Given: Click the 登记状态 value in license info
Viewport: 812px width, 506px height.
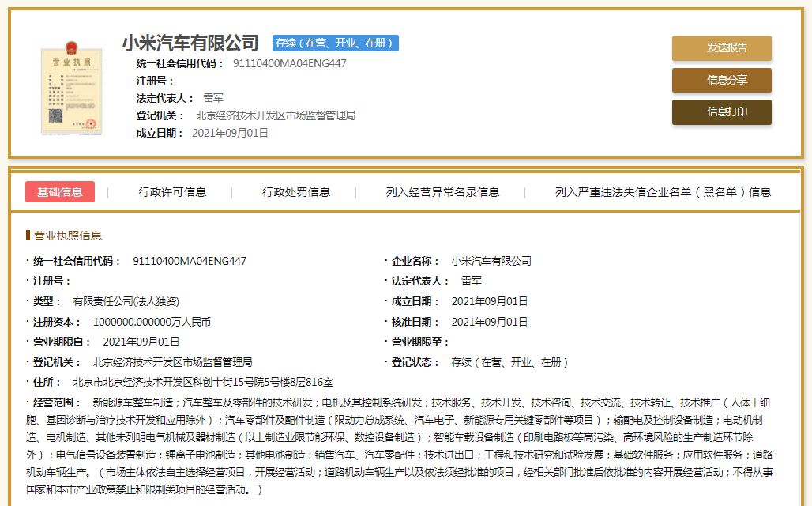Looking at the screenshot, I should [x=509, y=362].
